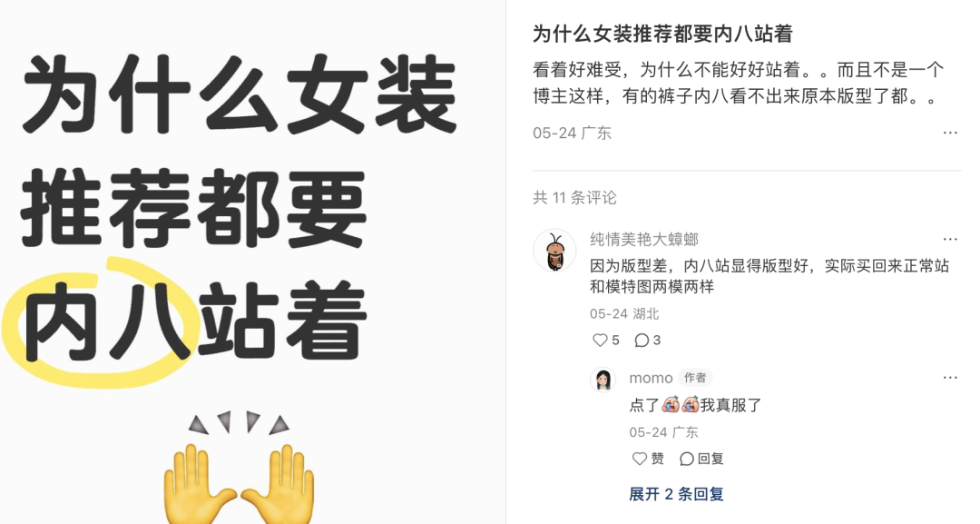Viewport: 980px width, 524px height.
Task: Open the replies bubble showing 3
Action: pos(648,341)
